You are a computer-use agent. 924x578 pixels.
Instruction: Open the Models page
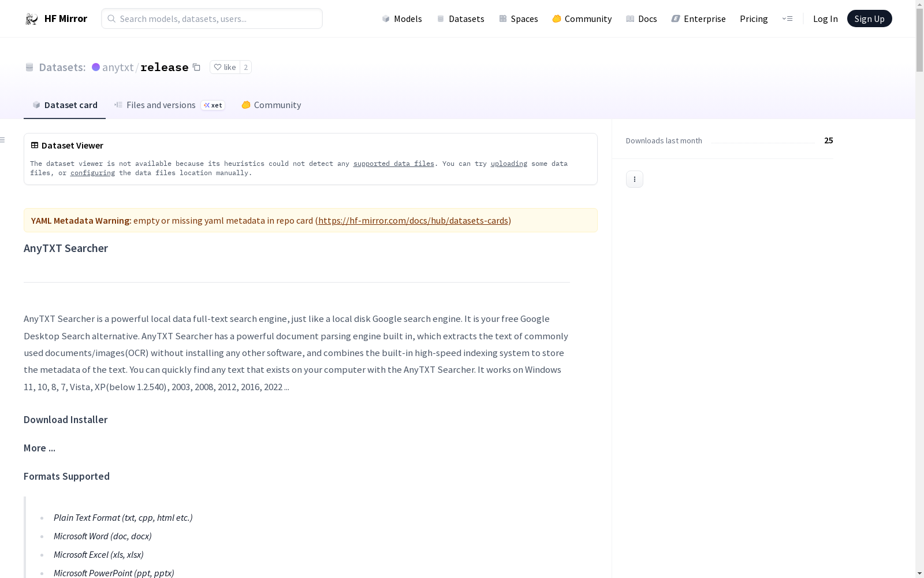402,18
